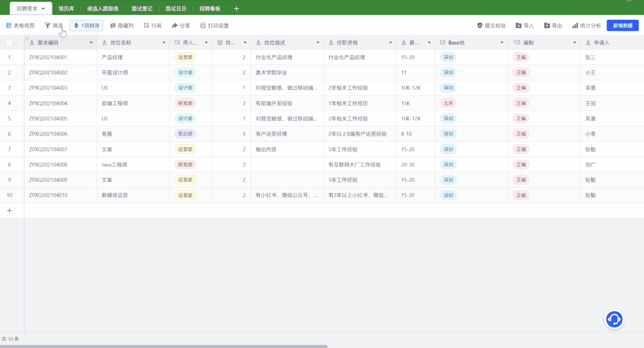
Task: Click the Java工程师 position cell
Action: coord(133,164)
